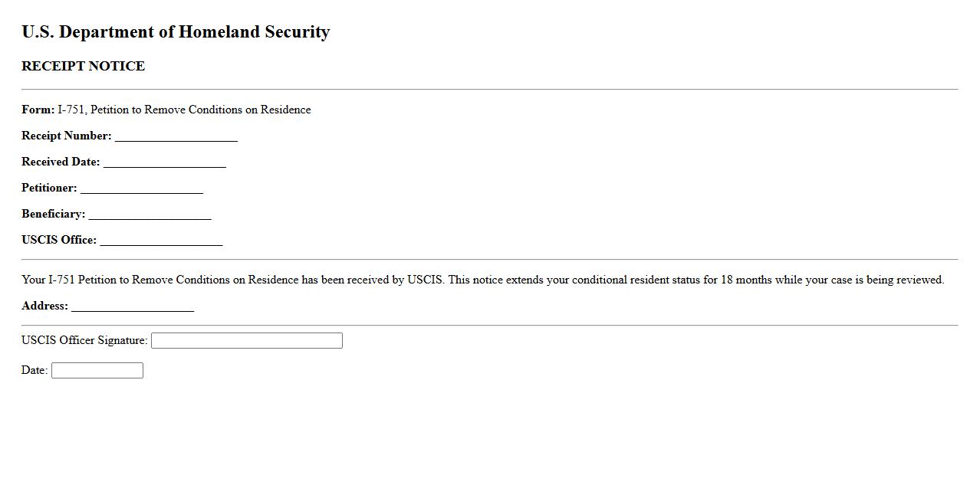Viewport: 980px width, 498px height.
Task: Click the bold "Address:" label
Action: (44, 306)
